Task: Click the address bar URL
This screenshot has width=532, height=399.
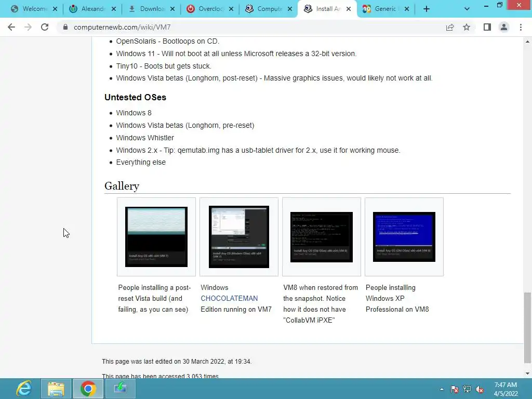Action: click(122, 27)
